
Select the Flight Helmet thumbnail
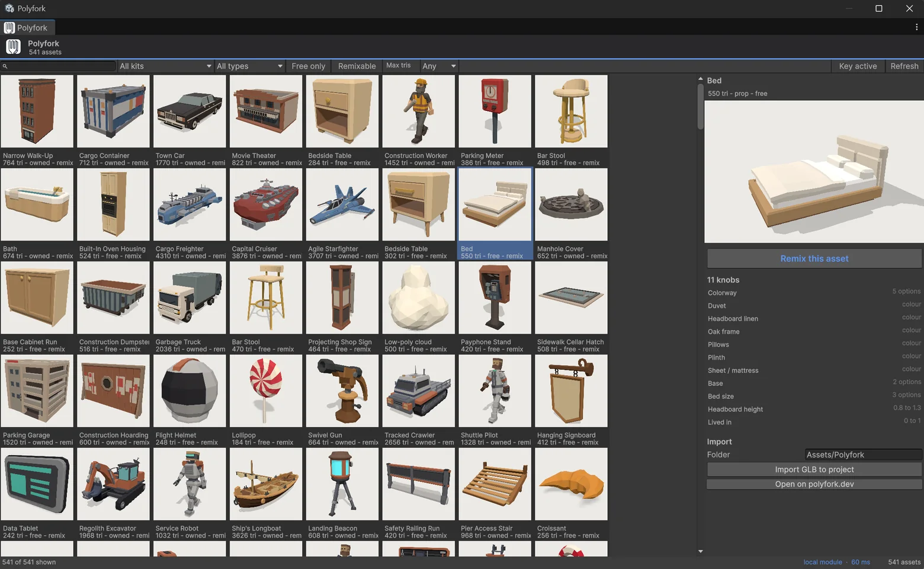tap(190, 391)
